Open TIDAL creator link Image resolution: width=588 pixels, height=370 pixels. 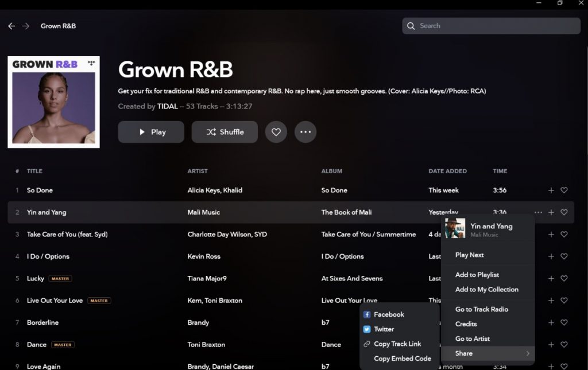pyautogui.click(x=167, y=106)
